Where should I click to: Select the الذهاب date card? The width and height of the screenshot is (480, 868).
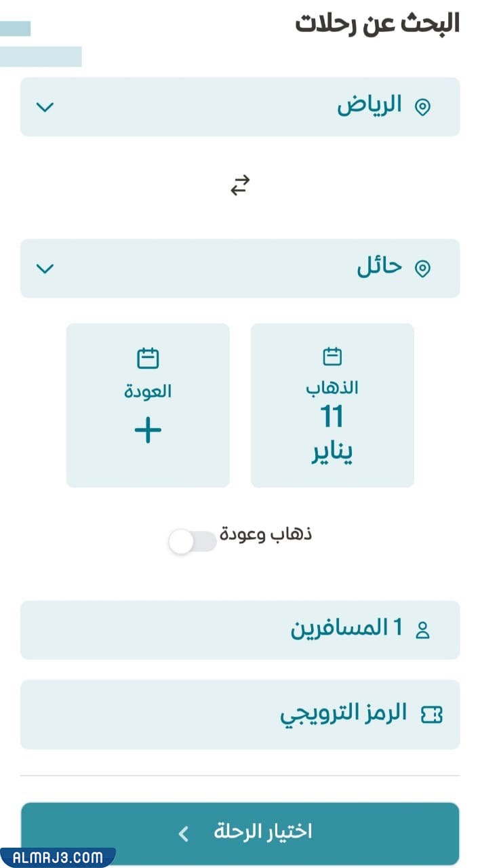pyautogui.click(x=332, y=405)
